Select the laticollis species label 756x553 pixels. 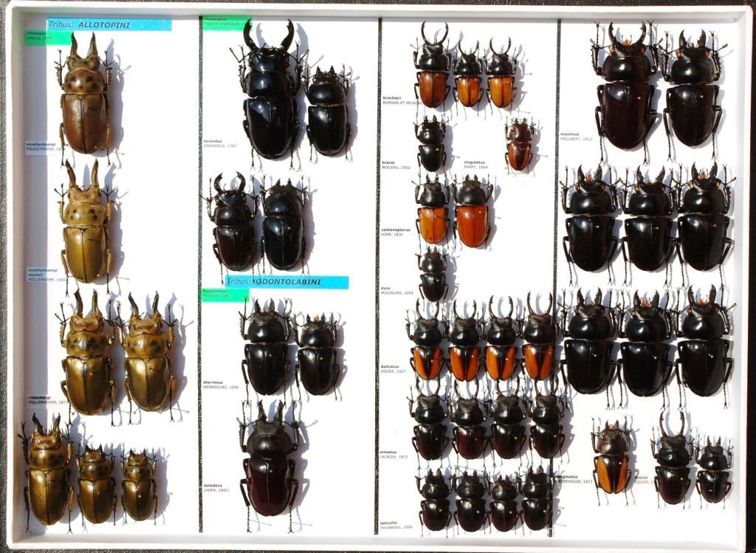coord(395,525)
